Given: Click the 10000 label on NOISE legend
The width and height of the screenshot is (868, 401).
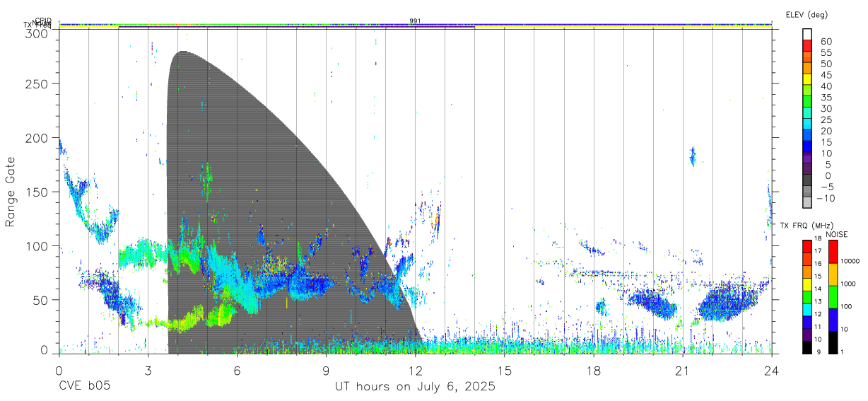Looking at the screenshot, I should (x=851, y=261).
